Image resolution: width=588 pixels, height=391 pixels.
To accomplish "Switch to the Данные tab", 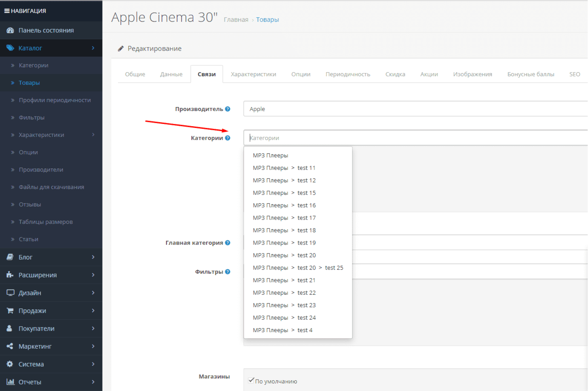I will click(x=171, y=74).
